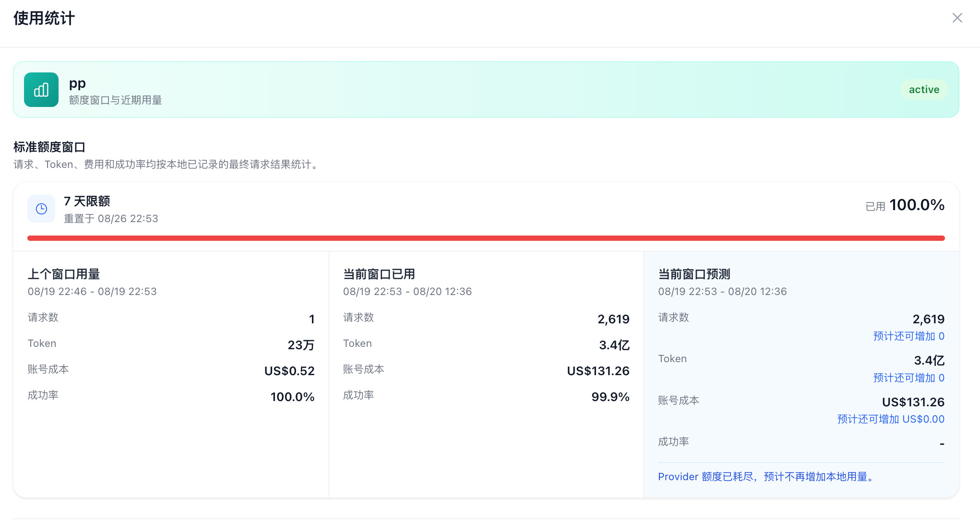Click the reset time 重置于 08/26 22:53
980x520 pixels.
click(111, 219)
